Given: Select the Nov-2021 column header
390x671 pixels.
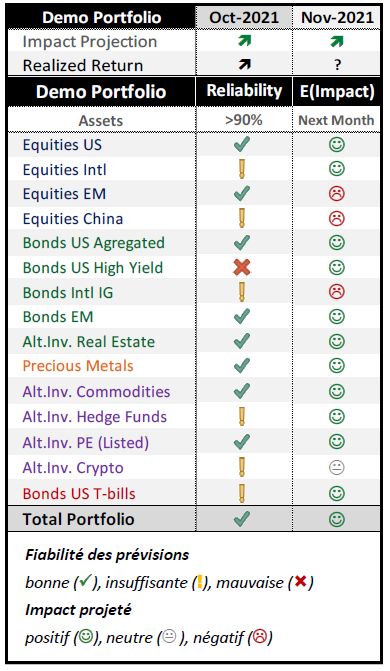Looking at the screenshot, I should point(337,18).
